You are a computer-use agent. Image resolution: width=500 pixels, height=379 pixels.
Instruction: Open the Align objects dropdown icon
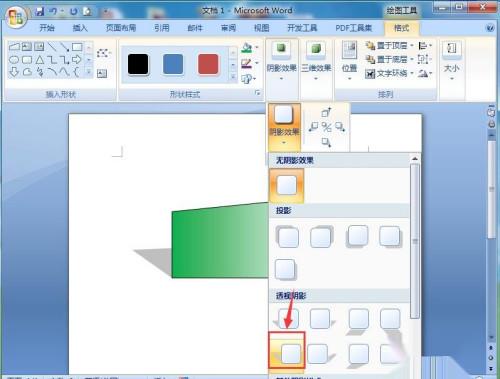pyautogui.click(x=425, y=46)
